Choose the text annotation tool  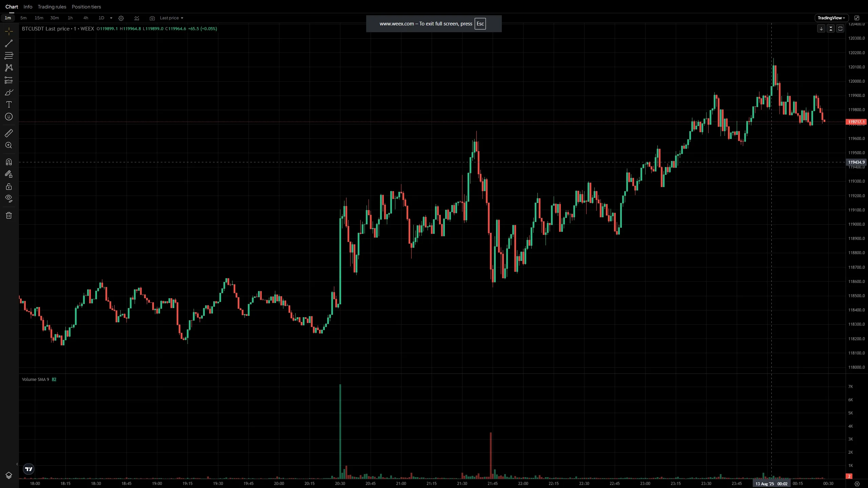(9, 105)
